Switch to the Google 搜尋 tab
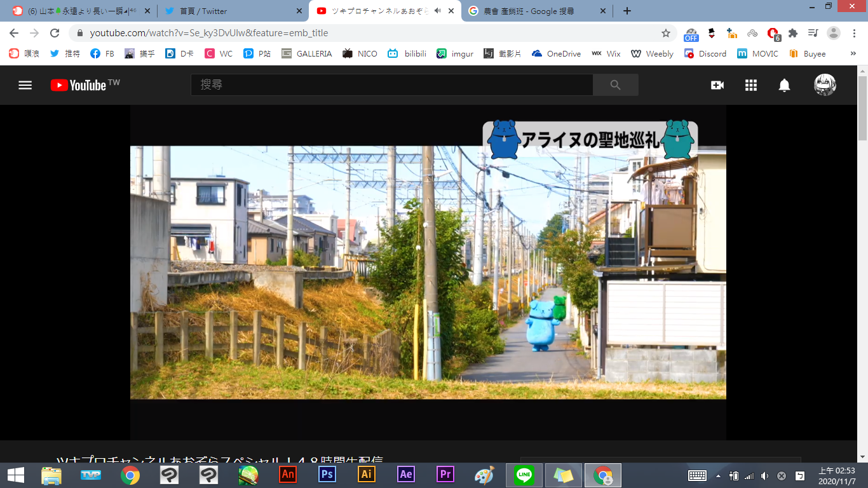 pos(536,11)
